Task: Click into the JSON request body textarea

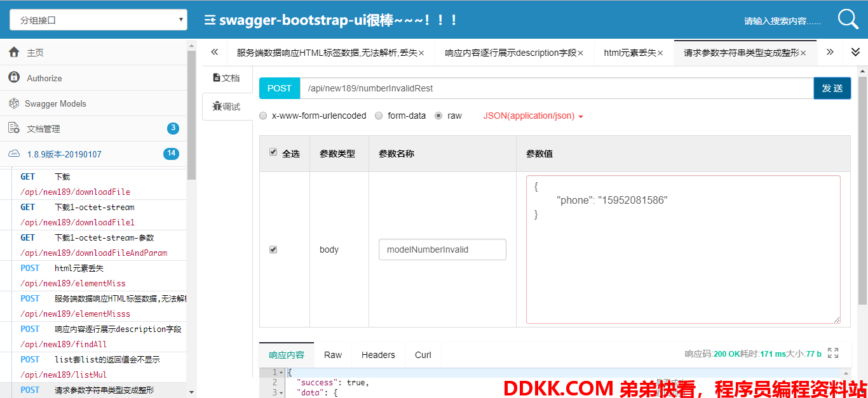Action: point(683,249)
